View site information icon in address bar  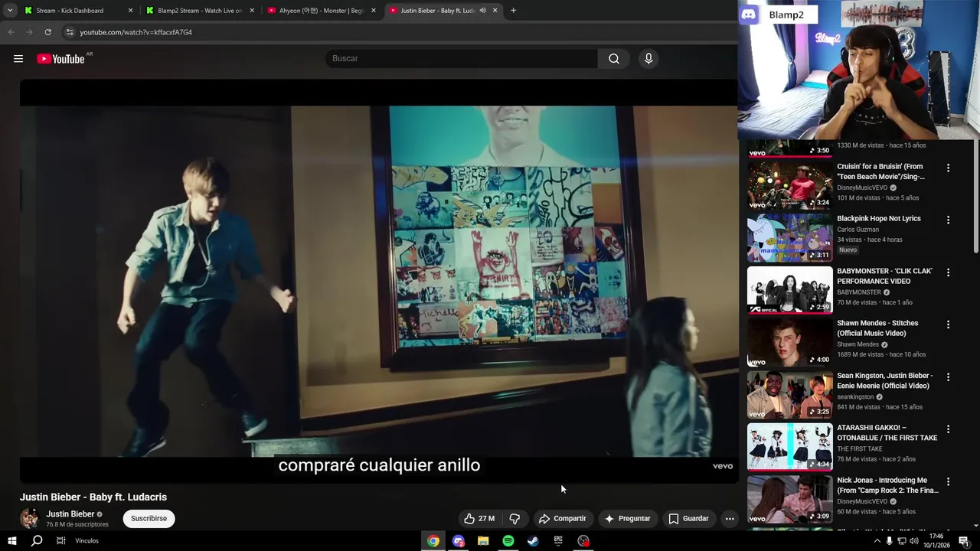pyautogui.click(x=69, y=32)
